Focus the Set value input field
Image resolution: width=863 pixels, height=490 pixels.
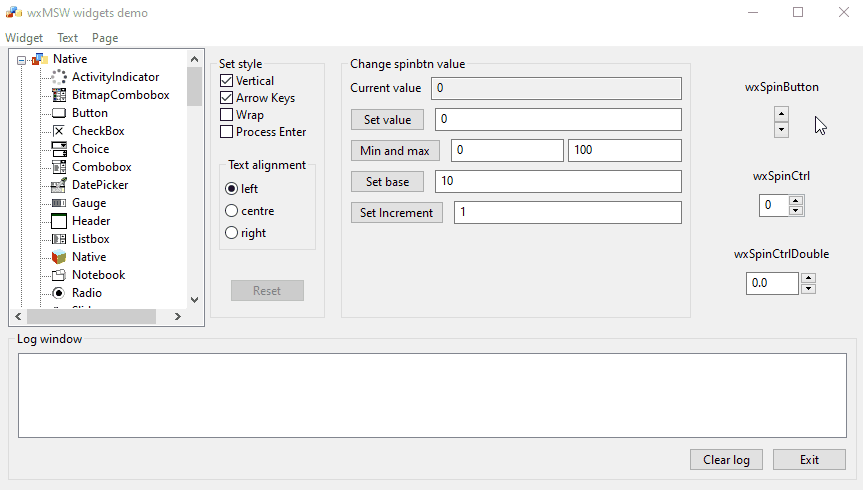[x=558, y=119]
